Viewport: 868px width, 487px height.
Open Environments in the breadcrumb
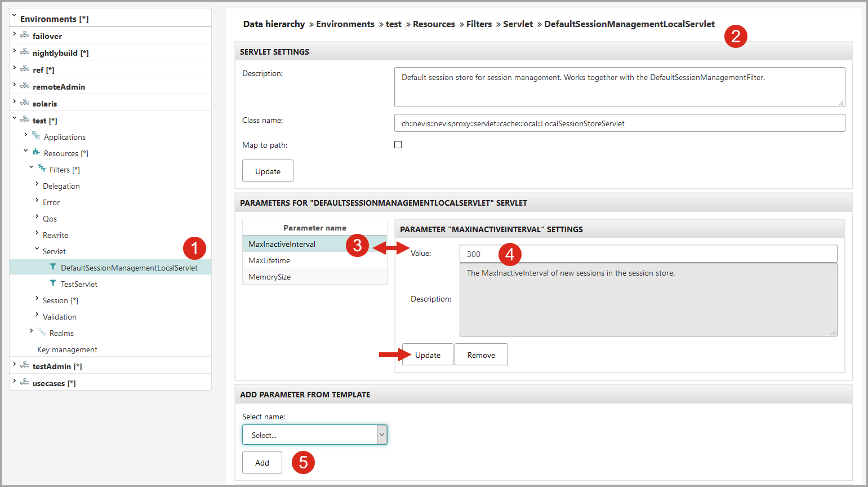click(345, 24)
